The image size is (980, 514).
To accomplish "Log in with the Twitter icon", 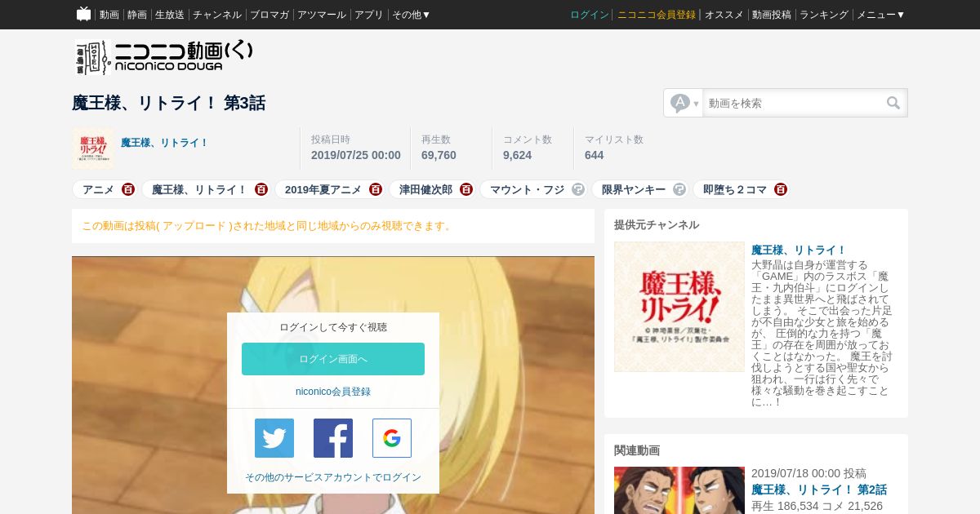I will coord(274,438).
